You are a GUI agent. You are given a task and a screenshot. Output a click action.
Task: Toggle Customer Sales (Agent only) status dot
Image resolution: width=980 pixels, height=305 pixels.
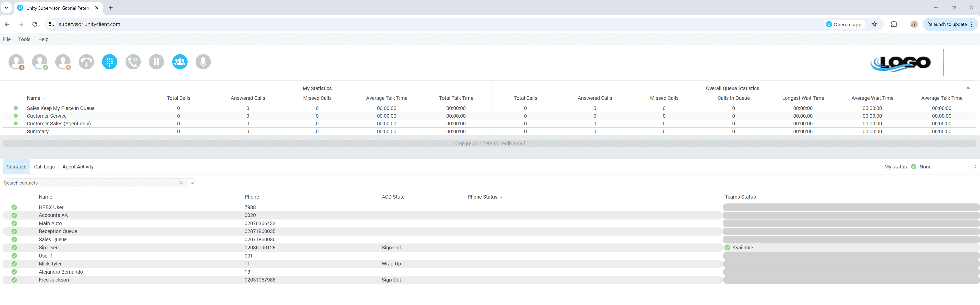[16, 124]
